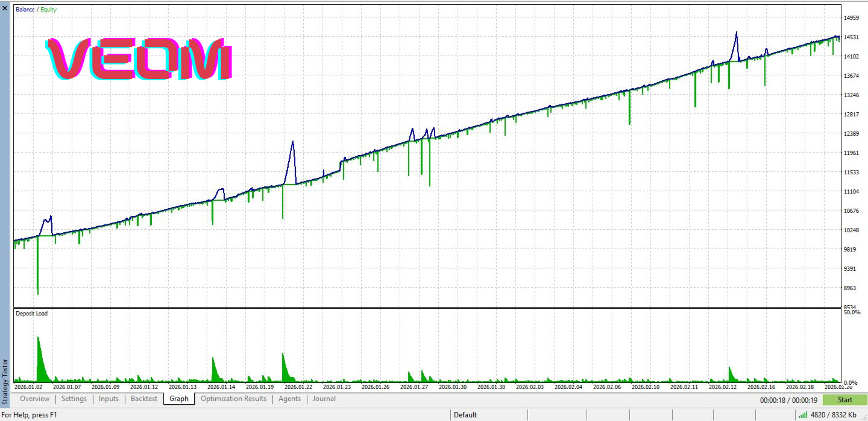Image resolution: width=868 pixels, height=421 pixels.
Task: Click the Default profile in status bar
Action: pyautogui.click(x=465, y=415)
